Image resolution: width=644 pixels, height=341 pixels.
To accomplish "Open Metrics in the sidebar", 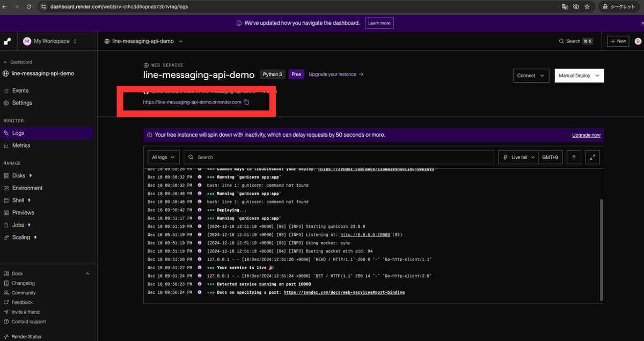I will pyautogui.click(x=21, y=145).
